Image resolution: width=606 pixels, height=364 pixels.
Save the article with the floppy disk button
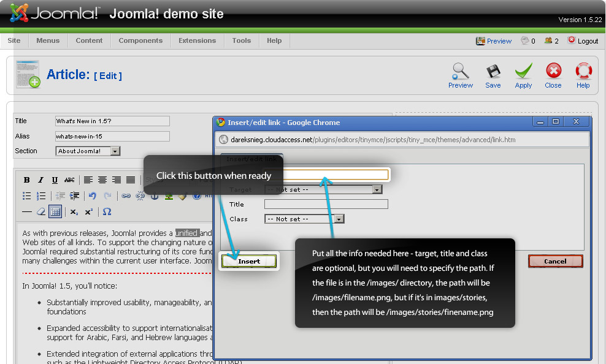[493, 75]
